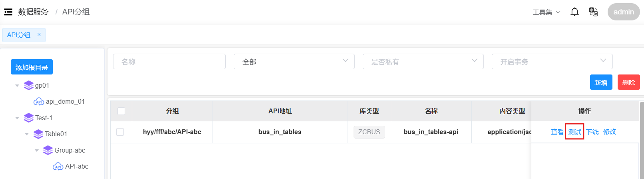Screen dimensions: 644x179
Task: Open the 工具集 menu
Action: pos(546,12)
